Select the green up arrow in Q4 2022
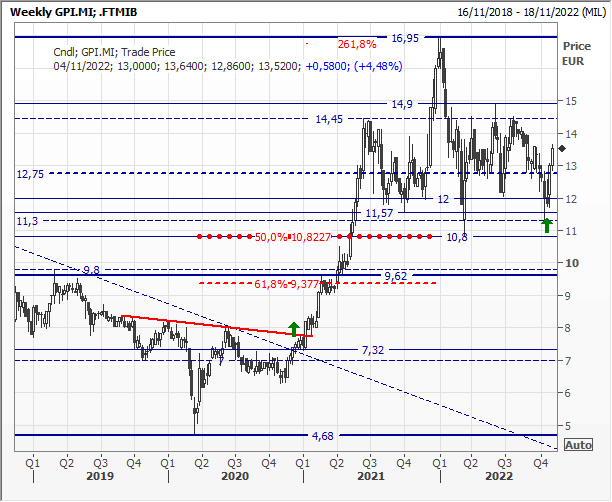The height and width of the screenshot is (502, 612). (545, 222)
